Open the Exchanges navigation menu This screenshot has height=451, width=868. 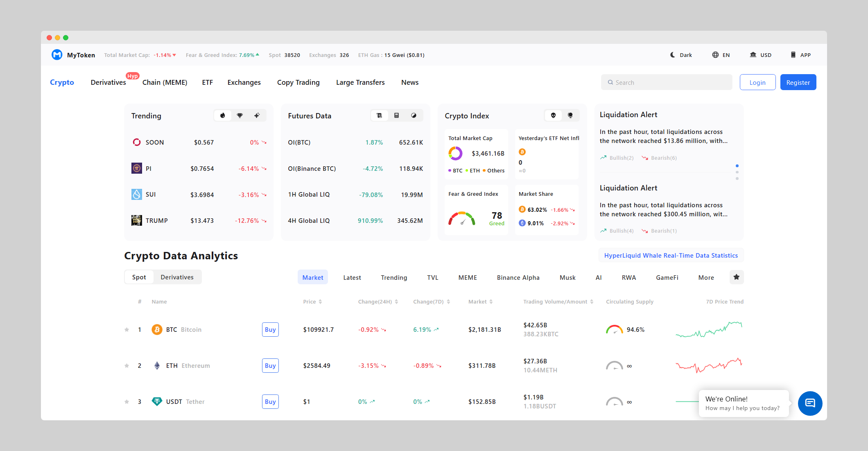coord(244,82)
